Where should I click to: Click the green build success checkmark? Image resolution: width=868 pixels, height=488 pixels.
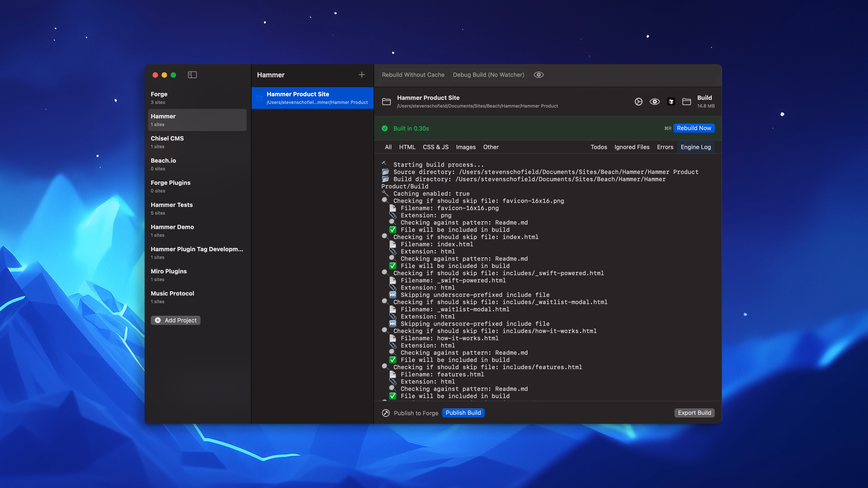[384, 128]
